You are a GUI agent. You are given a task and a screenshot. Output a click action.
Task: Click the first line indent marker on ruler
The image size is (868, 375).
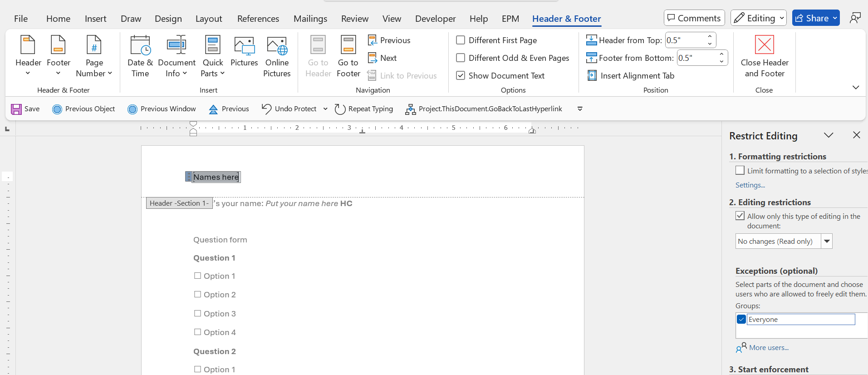[193, 123]
